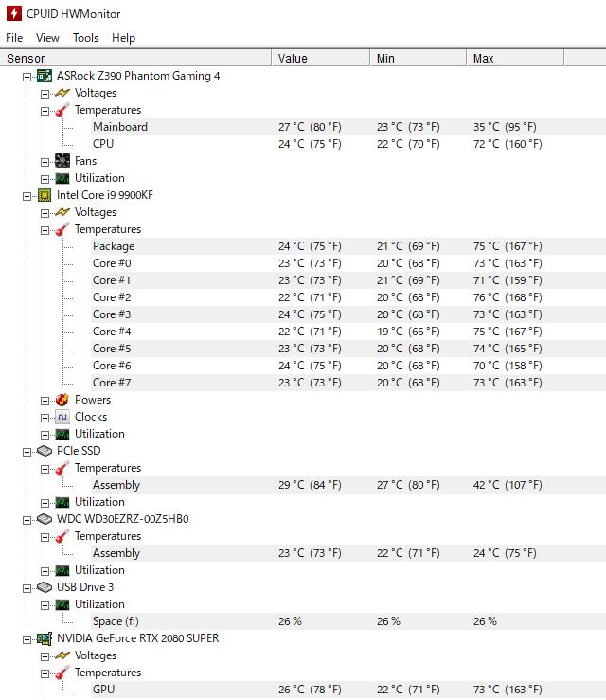Click the thermometer icon under NVIDIA GeForce
Image resolution: width=606 pixels, height=700 pixels.
[62, 673]
